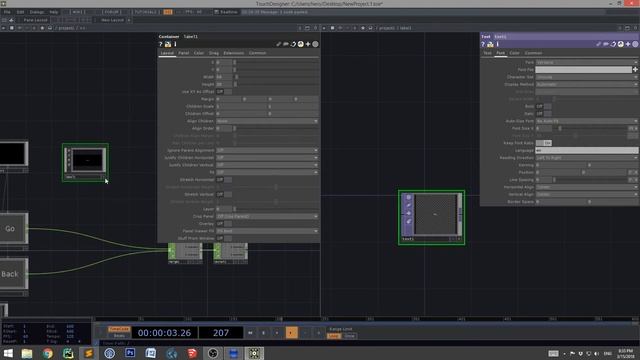Viewport: 640px width, 360px height.
Task: Open the Display Method dropdown
Action: click(587, 84)
